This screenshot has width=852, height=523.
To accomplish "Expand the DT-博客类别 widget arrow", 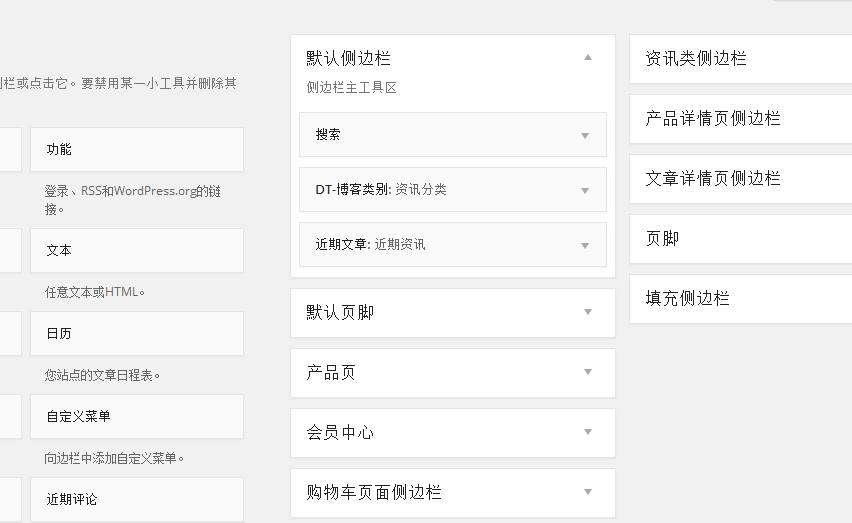I will point(585,190).
